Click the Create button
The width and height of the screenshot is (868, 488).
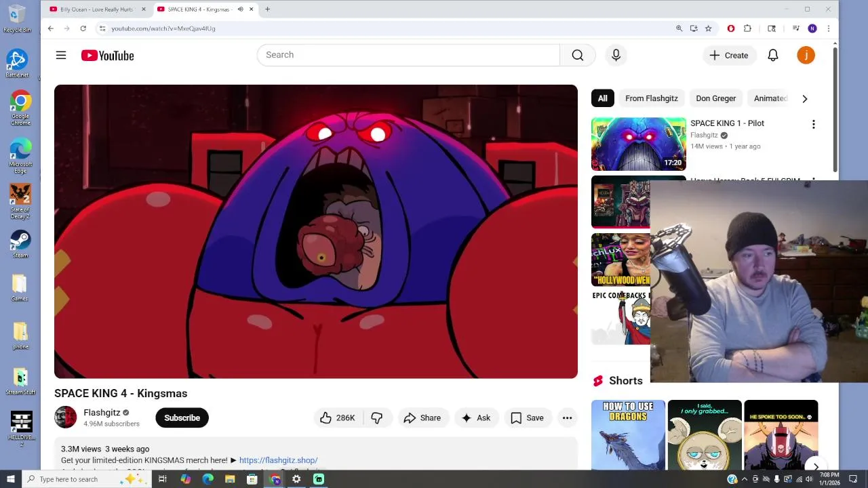(x=729, y=56)
